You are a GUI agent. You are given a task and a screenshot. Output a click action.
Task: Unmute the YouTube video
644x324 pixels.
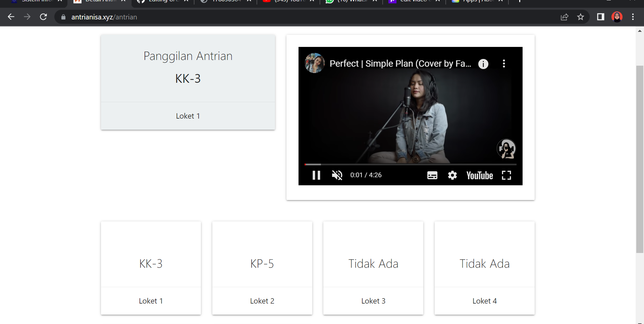(337, 175)
